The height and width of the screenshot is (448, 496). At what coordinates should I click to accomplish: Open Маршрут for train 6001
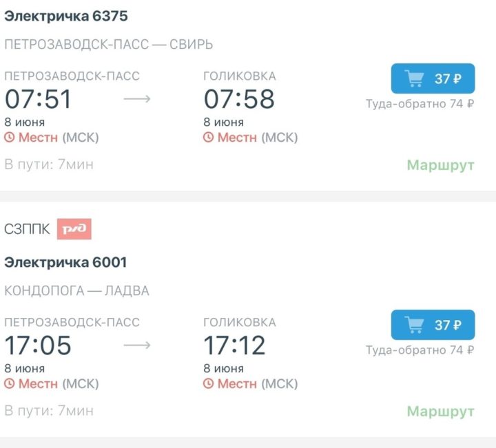pos(441,412)
